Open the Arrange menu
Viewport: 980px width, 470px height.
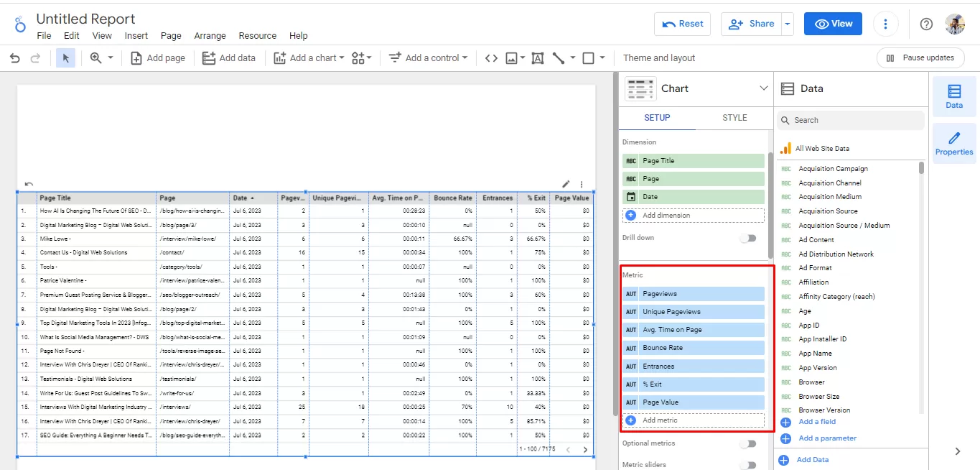tap(210, 36)
